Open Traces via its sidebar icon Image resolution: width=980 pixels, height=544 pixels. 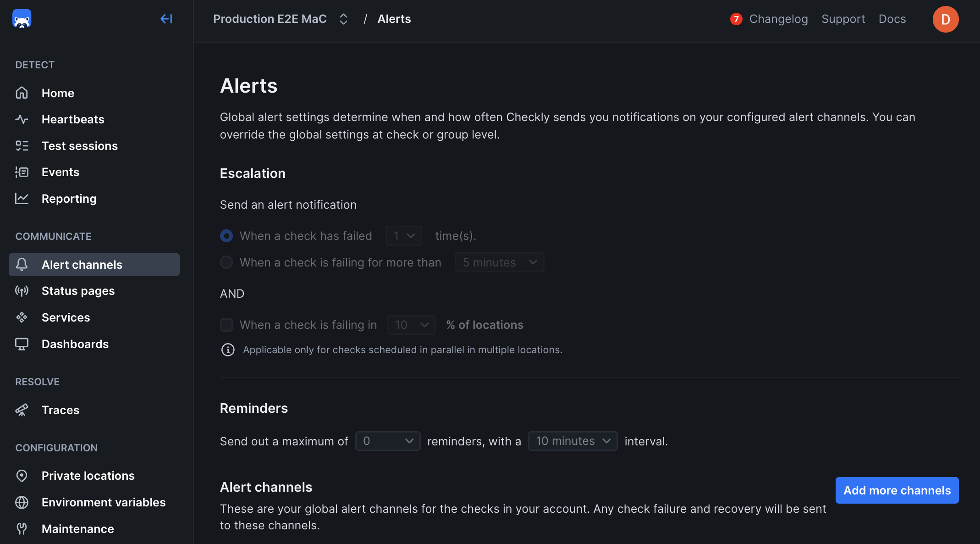pyautogui.click(x=22, y=410)
